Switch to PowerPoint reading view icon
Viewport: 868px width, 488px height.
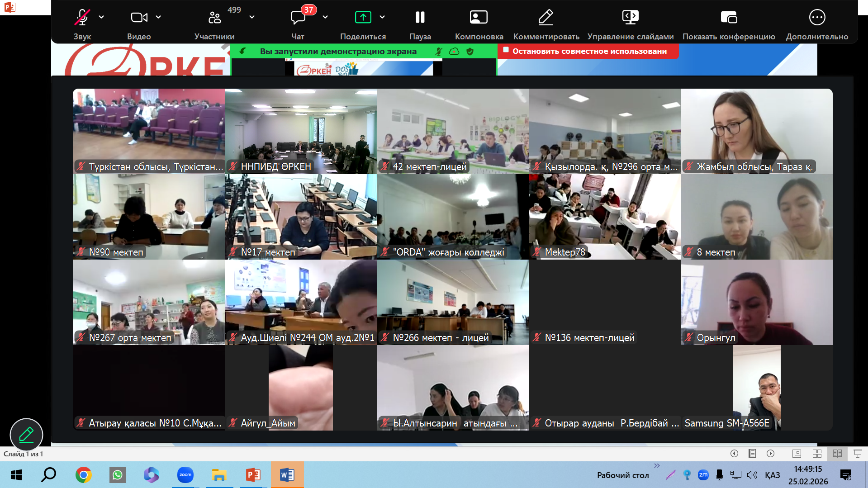pyautogui.click(x=837, y=454)
